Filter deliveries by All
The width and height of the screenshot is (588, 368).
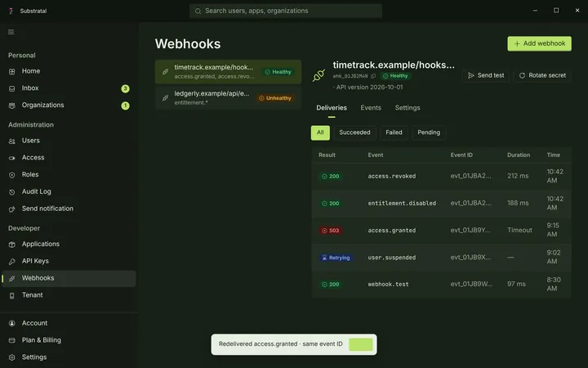coord(320,132)
